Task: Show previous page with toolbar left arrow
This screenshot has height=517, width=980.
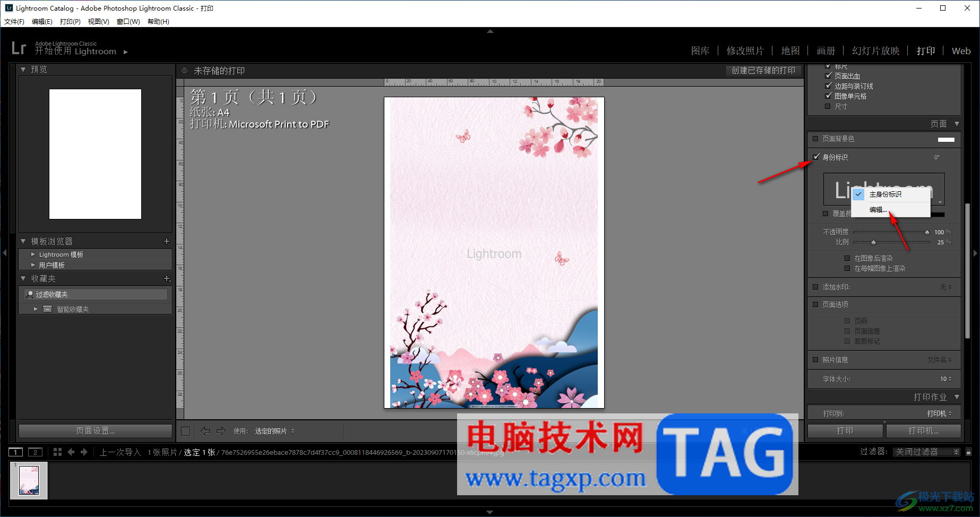Action: coord(205,431)
